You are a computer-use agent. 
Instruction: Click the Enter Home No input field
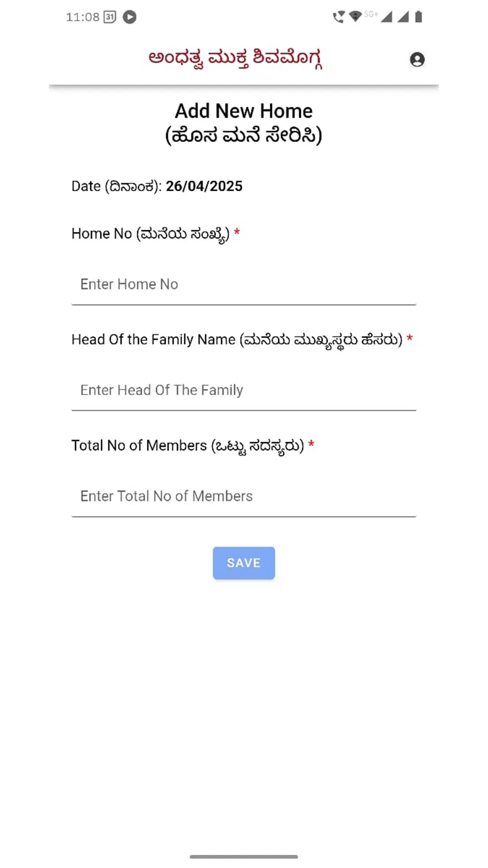tap(244, 284)
